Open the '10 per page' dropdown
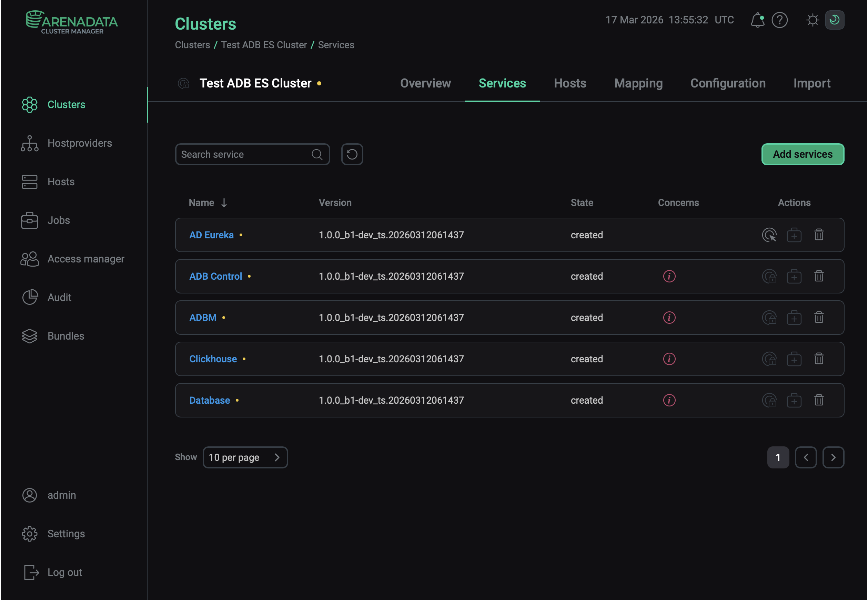The width and height of the screenshot is (868, 600). [245, 457]
